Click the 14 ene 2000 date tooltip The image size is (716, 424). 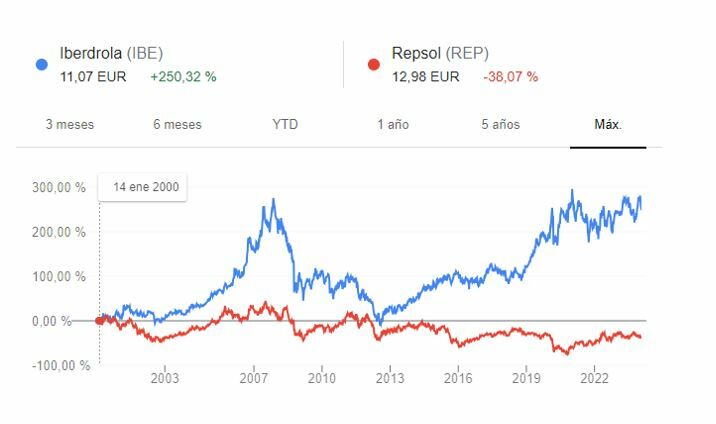pos(142,187)
